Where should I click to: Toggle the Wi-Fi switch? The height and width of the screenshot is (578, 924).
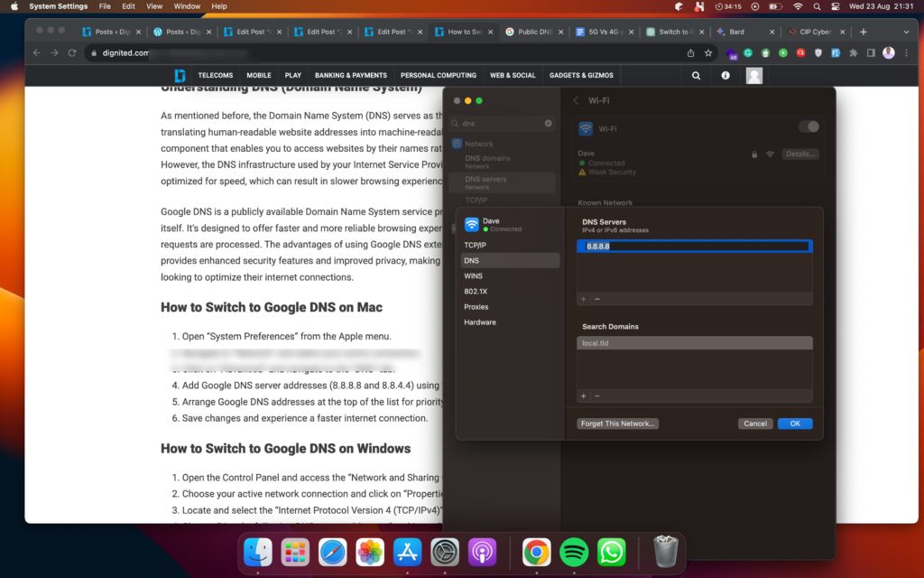point(808,126)
